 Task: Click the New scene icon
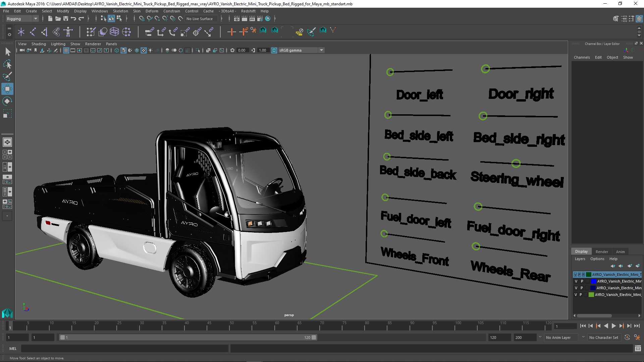click(50, 19)
